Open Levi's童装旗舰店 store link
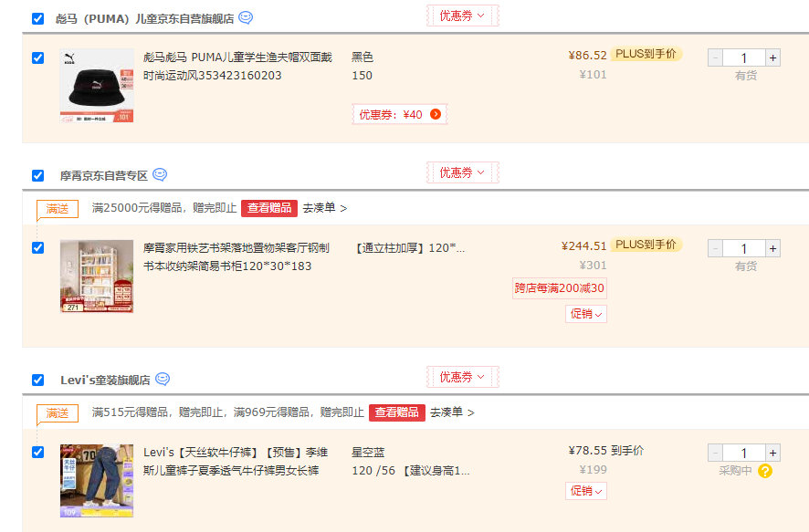Viewport: 809px width, 532px height. click(x=105, y=380)
